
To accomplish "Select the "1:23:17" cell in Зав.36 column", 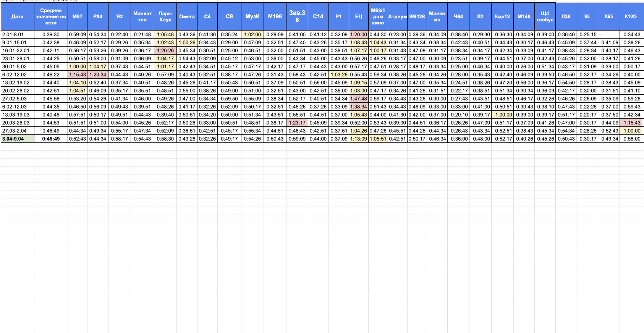I will [297, 123].
